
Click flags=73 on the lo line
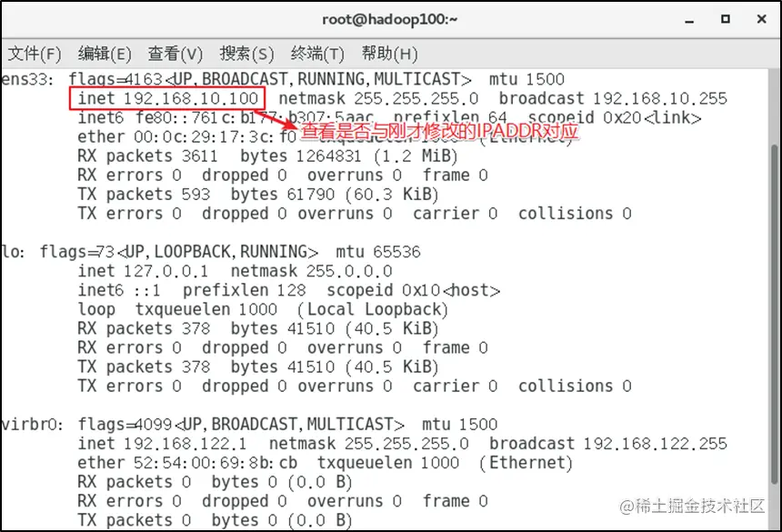coord(77,252)
